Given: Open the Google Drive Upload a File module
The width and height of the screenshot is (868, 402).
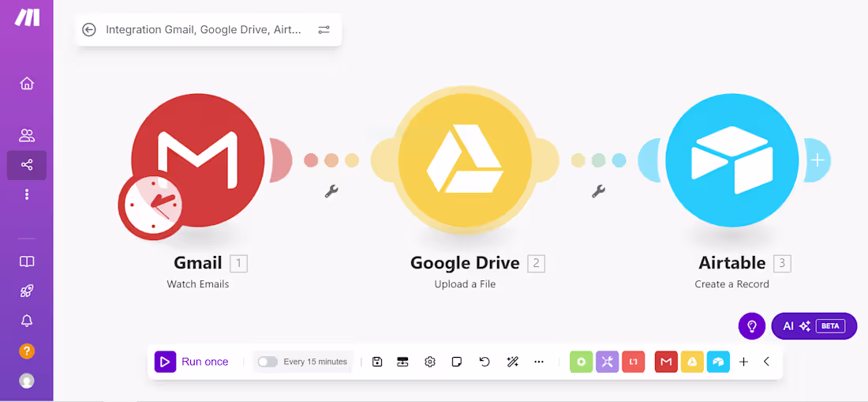Looking at the screenshot, I should pos(465,160).
